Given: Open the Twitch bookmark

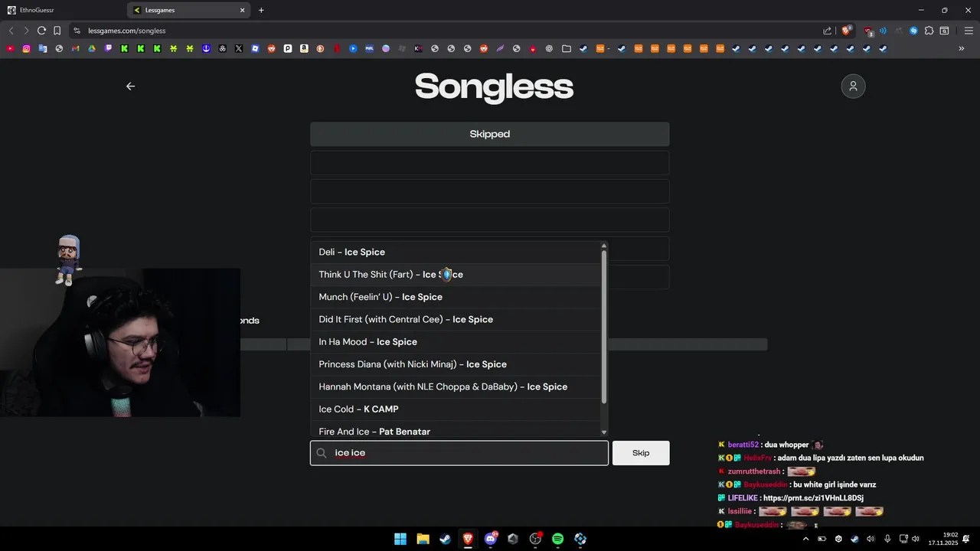Looking at the screenshot, I should point(108,48).
